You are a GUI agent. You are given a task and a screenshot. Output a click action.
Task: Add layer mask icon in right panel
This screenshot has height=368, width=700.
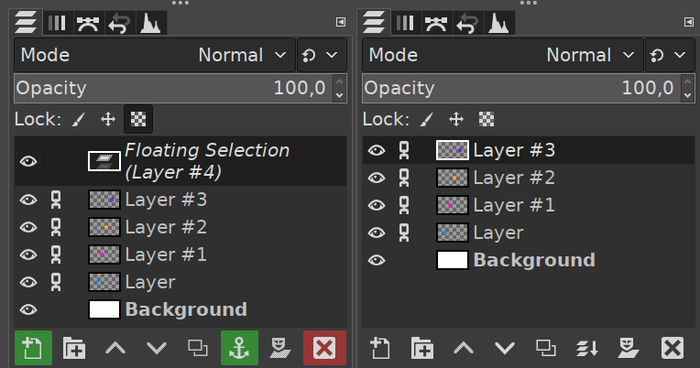click(629, 348)
